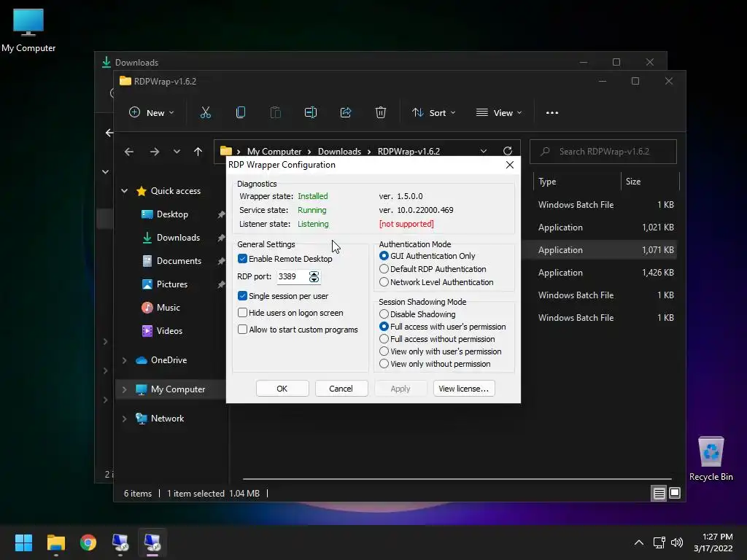Click the Paste icon in Explorer toolbar
Viewport: 747px width, 560px height.
coord(275,113)
